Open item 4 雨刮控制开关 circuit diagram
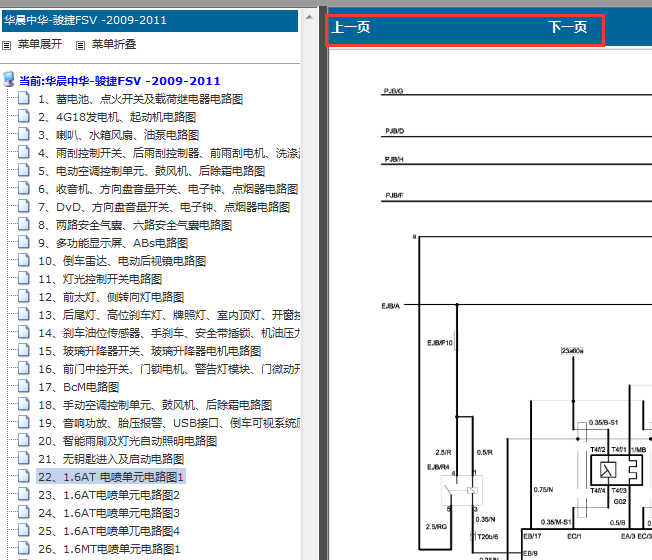 pos(169,153)
